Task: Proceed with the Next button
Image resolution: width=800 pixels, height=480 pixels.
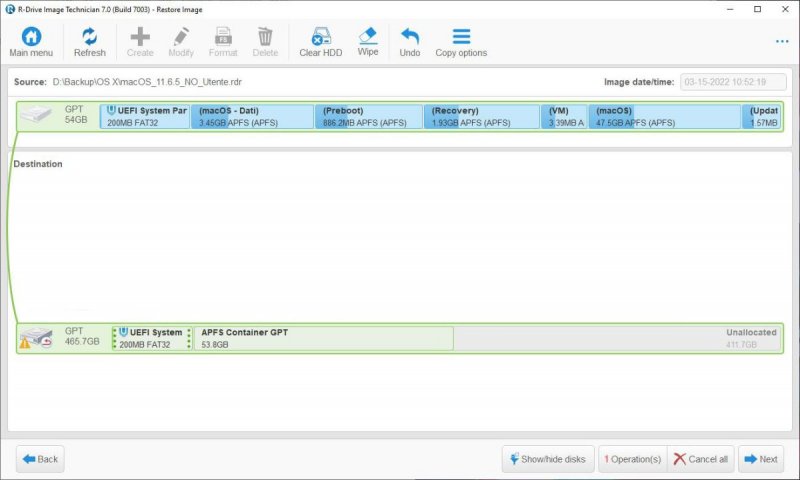Action: 761,459
